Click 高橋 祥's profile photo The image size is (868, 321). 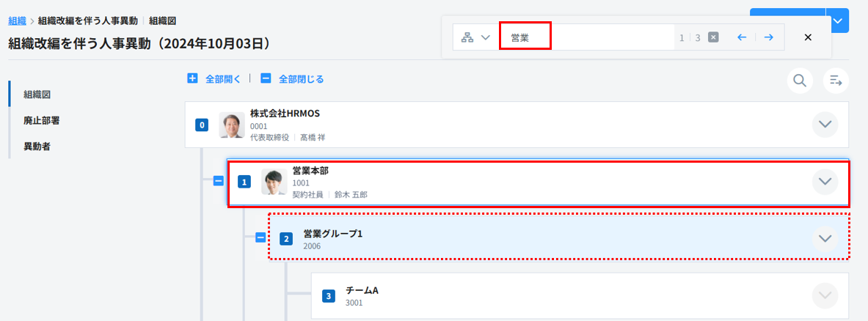coord(232,125)
